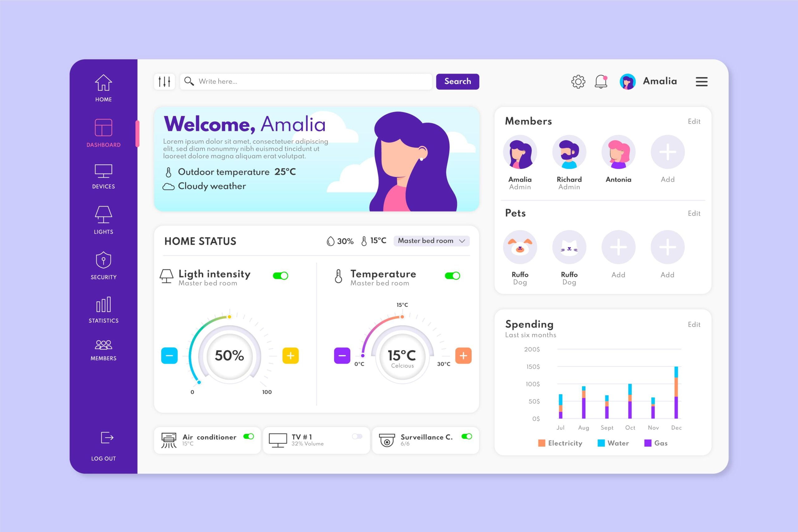Click Search button in top bar
The width and height of the screenshot is (798, 532).
(457, 81)
